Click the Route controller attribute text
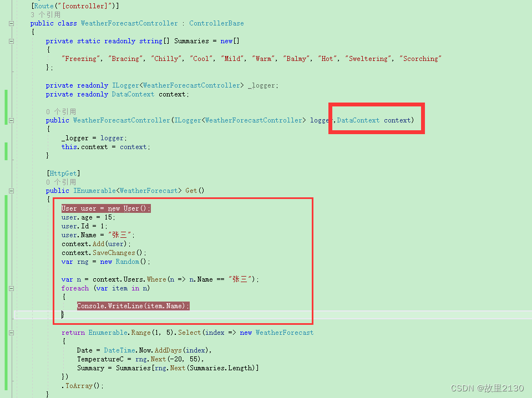 tap(76, 5)
